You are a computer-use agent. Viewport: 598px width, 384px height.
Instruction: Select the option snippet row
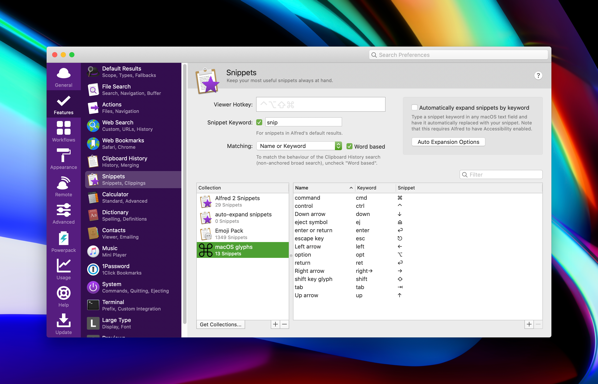tap(418, 255)
